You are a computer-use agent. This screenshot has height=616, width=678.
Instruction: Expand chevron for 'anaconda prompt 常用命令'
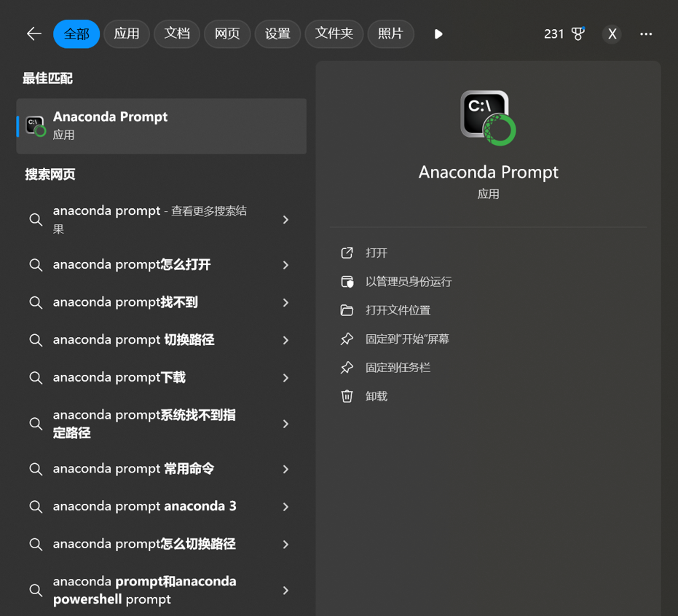285,469
